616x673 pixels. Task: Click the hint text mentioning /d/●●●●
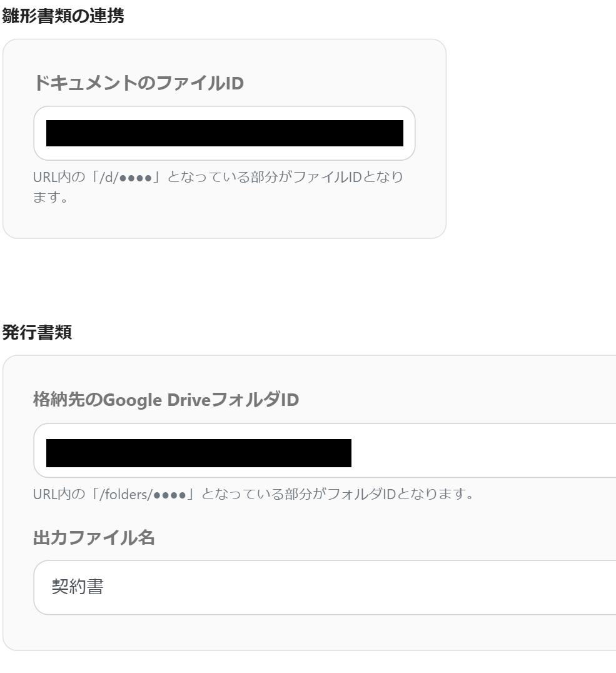point(218,187)
